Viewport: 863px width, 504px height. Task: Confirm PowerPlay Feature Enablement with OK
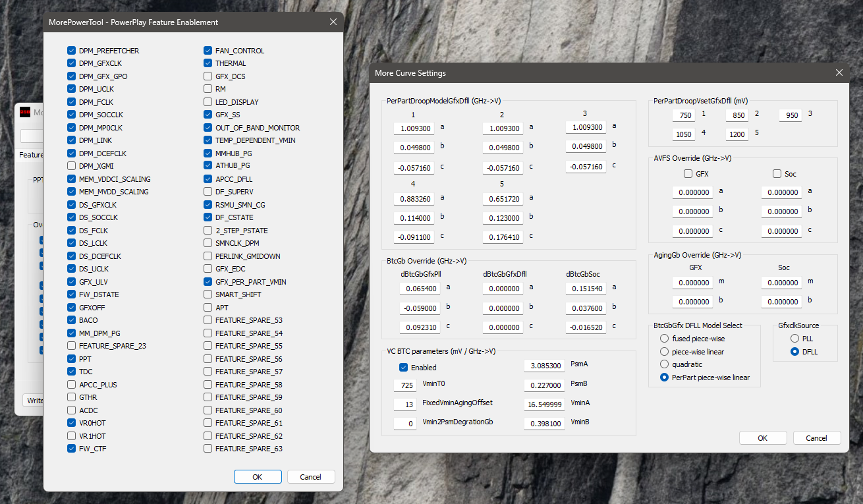258,477
